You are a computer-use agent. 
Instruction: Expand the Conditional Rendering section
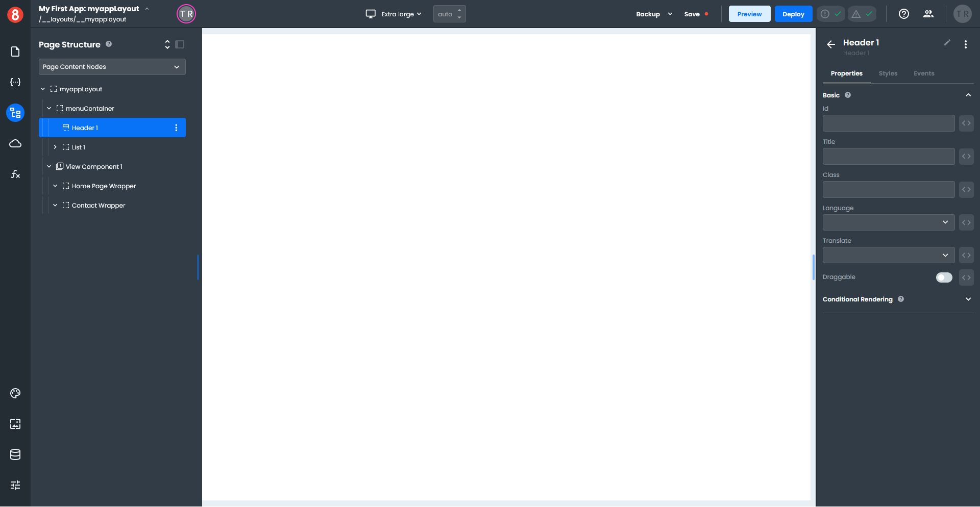pyautogui.click(x=968, y=299)
